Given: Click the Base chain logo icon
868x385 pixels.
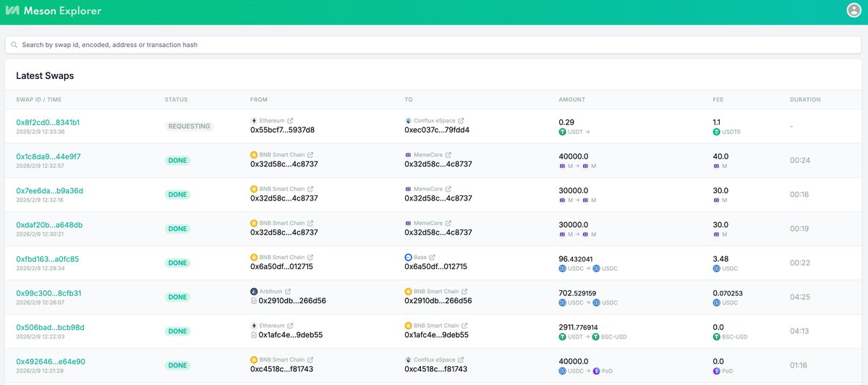Looking at the screenshot, I should point(408,257).
